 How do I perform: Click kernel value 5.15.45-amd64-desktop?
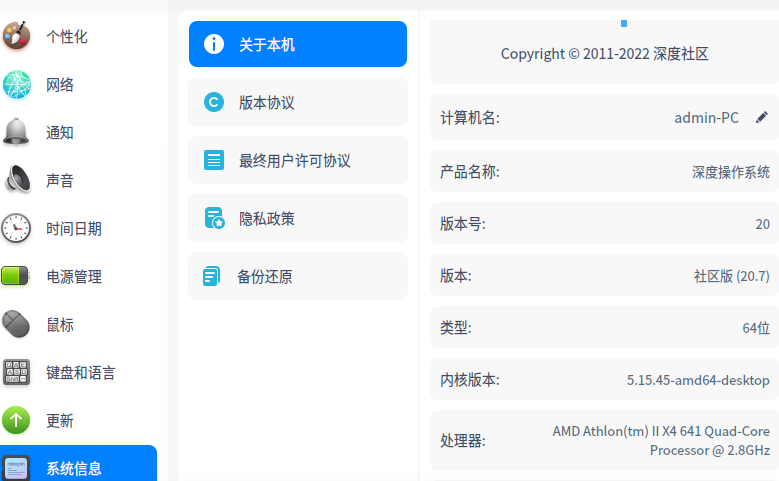(698, 380)
